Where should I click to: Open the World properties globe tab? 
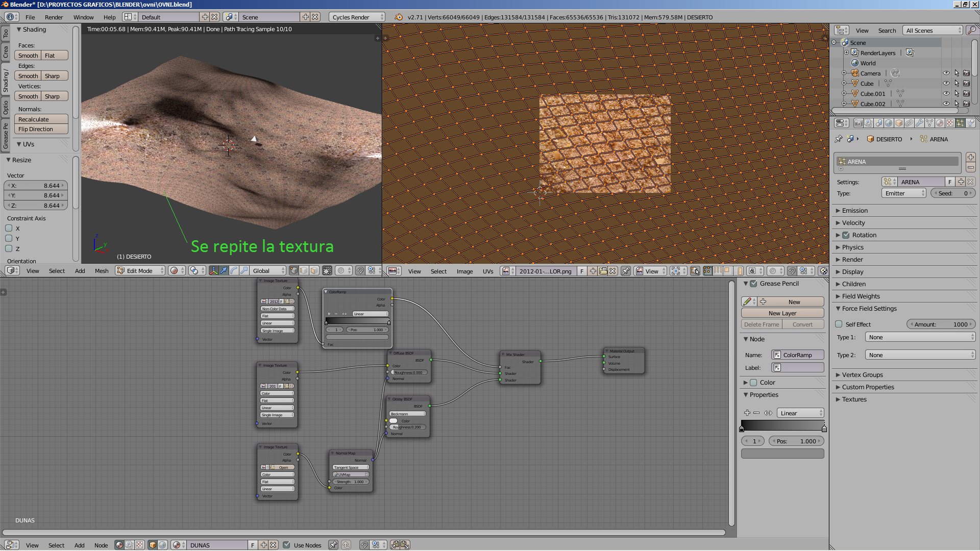click(889, 123)
